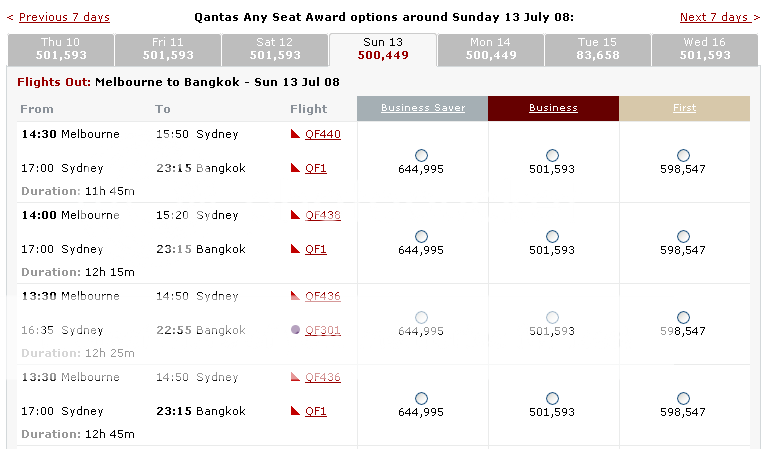Image resolution: width=771 pixels, height=449 pixels.
Task: Select First fare for the 12h 25m itinerary
Action: (683, 317)
